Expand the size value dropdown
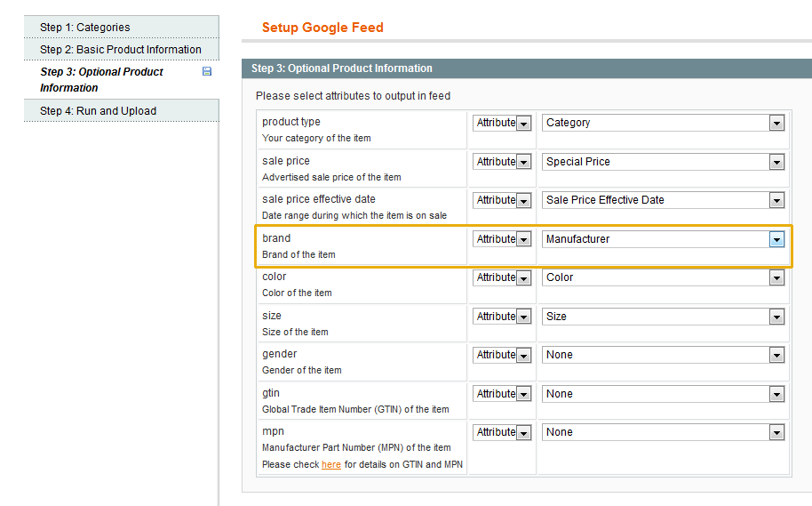Image resolution: width=812 pixels, height=506 pixels. (x=663, y=317)
